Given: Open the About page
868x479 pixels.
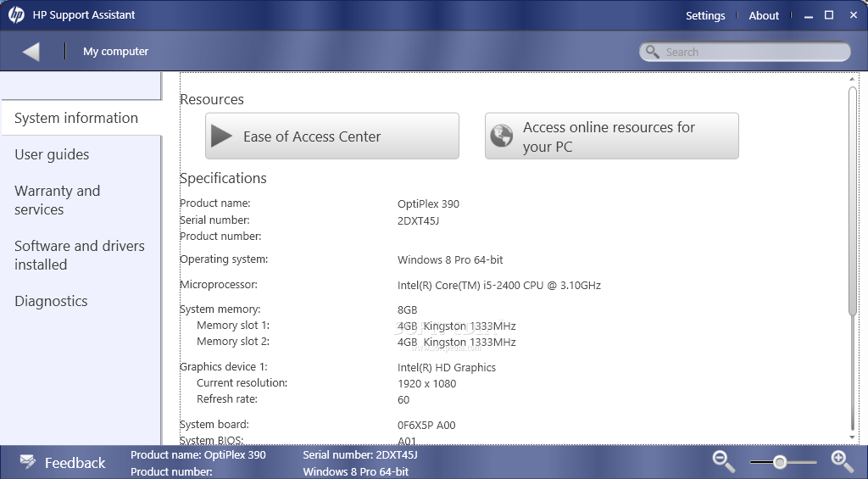Looking at the screenshot, I should click(764, 15).
